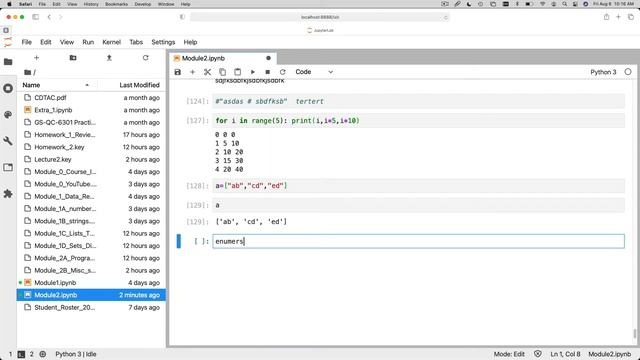Select the Module_1C_Lists_T... file
The width and height of the screenshot is (640, 360).
click(x=91, y=233)
